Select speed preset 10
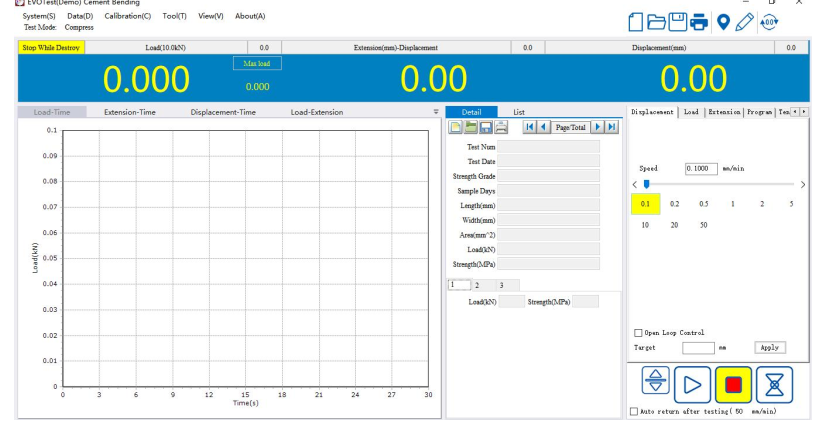Viewport: 832px width, 436px height. click(x=645, y=225)
